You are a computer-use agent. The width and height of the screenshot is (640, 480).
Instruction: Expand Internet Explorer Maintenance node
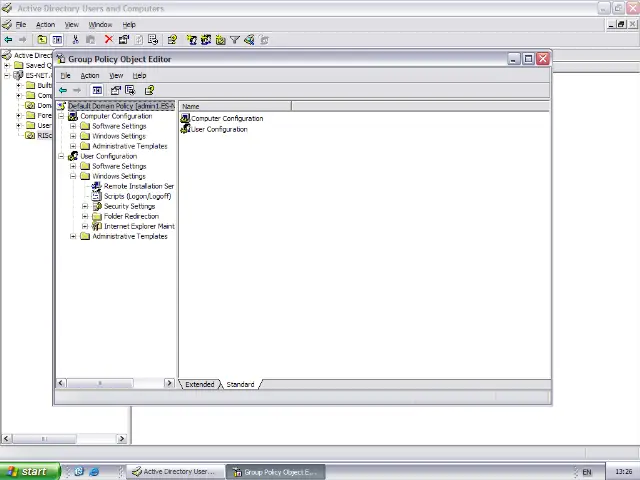[85, 227]
